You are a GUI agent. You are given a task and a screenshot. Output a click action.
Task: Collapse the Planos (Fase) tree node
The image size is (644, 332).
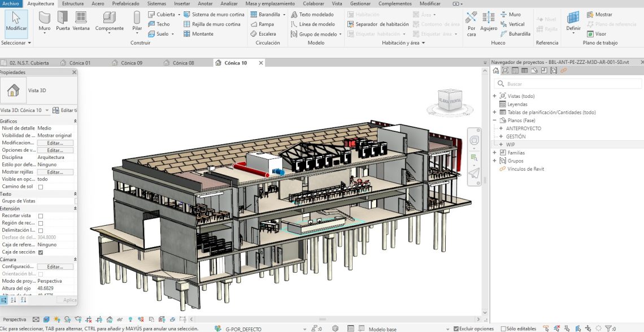(495, 120)
